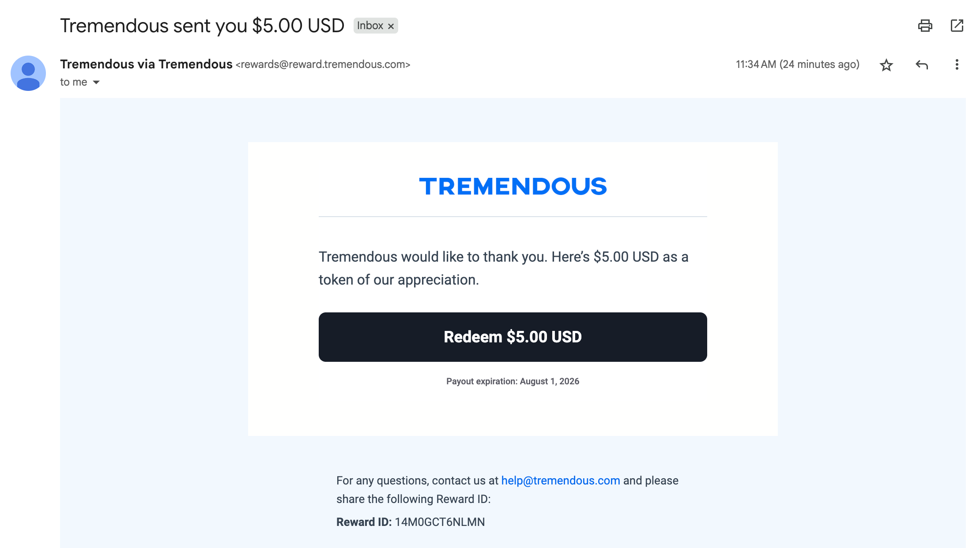
Task: Expand recipient details arrow beside "to me"
Action: click(x=96, y=83)
